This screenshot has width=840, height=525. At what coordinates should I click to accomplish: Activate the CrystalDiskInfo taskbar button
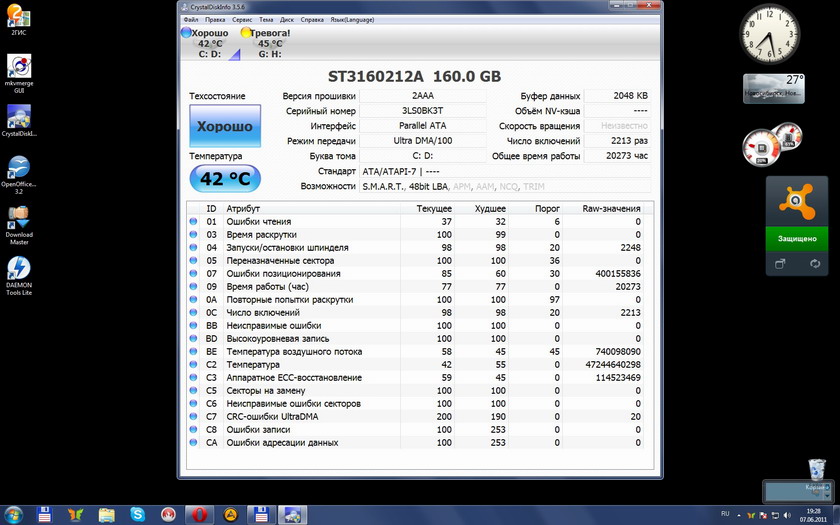tap(292, 515)
